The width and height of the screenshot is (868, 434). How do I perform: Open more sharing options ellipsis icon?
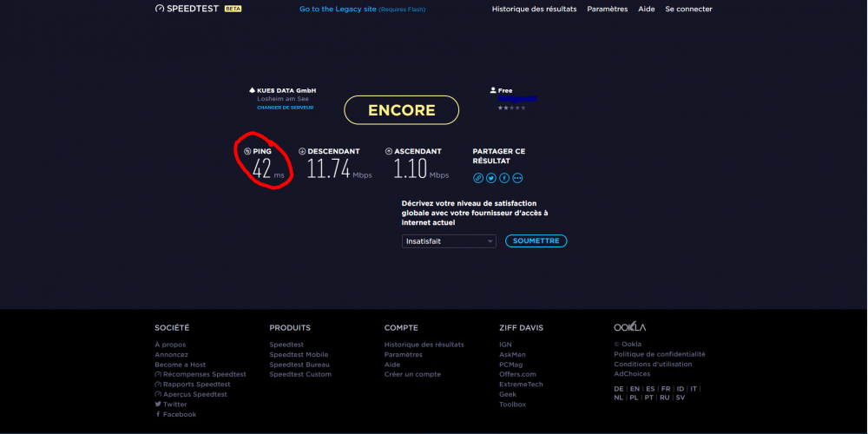coord(517,178)
